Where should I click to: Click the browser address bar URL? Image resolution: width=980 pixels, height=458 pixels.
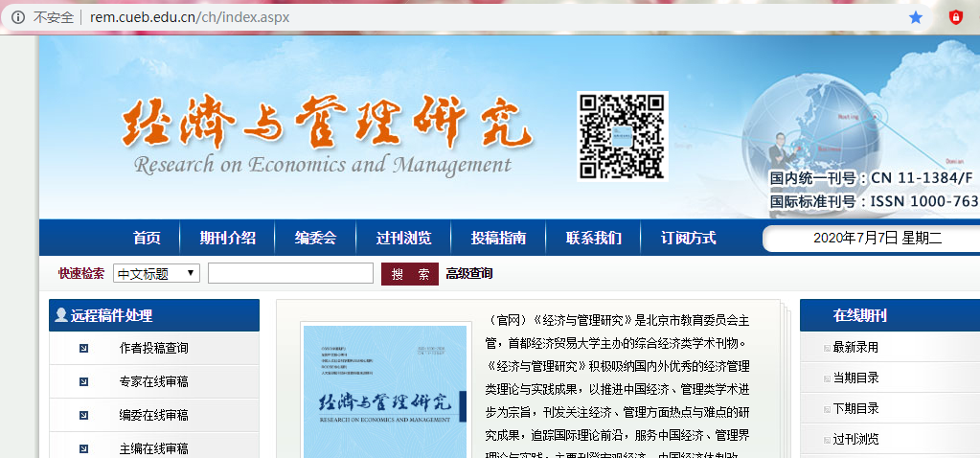coord(190,17)
